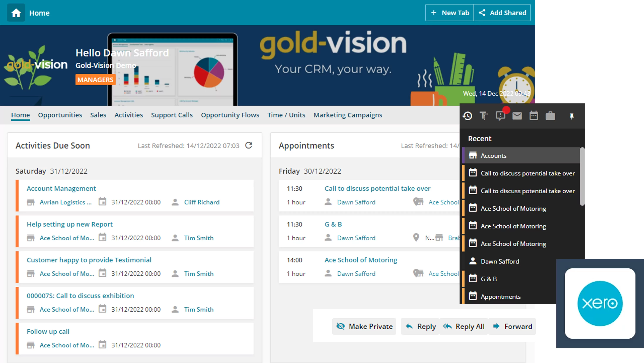Click calendar icon on Account Management row

pos(102,202)
